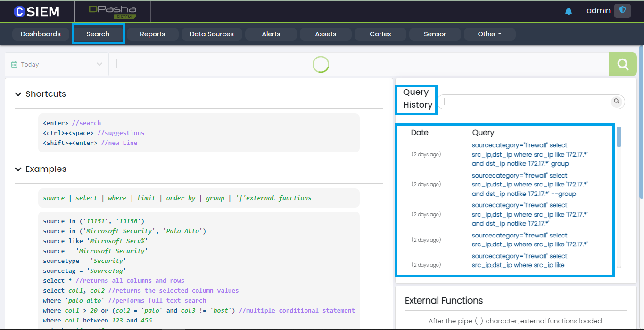Screen dimensions: 644x330
Task: Navigate to the Cortex tab
Action: click(380, 34)
